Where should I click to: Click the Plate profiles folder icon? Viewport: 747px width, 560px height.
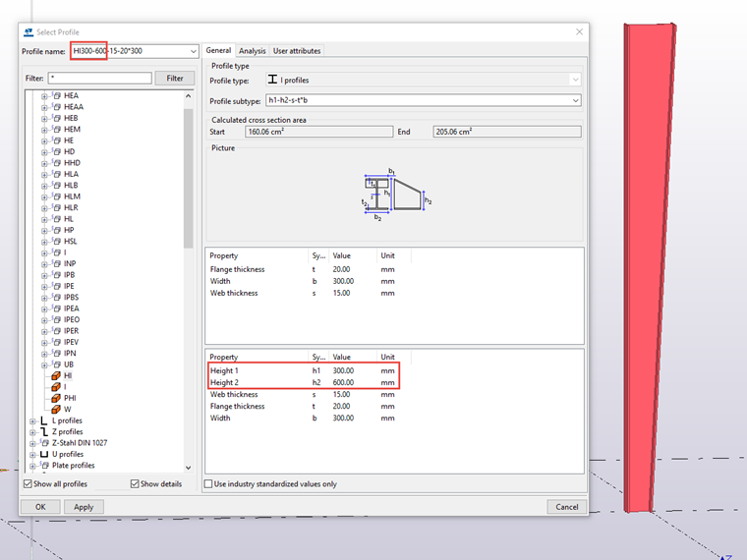pyautogui.click(x=44, y=466)
